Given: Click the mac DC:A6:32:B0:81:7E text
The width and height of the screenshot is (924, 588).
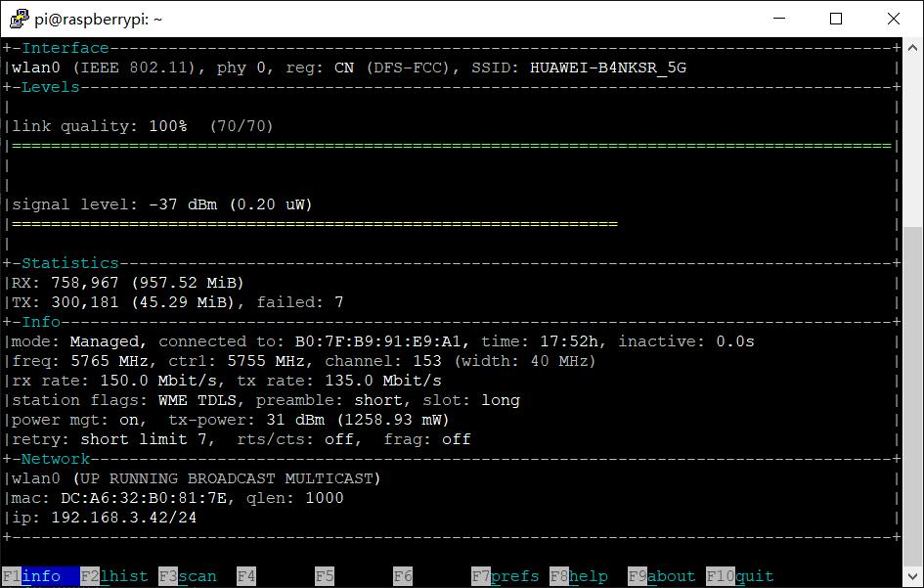Looking at the screenshot, I should pyautogui.click(x=119, y=498).
